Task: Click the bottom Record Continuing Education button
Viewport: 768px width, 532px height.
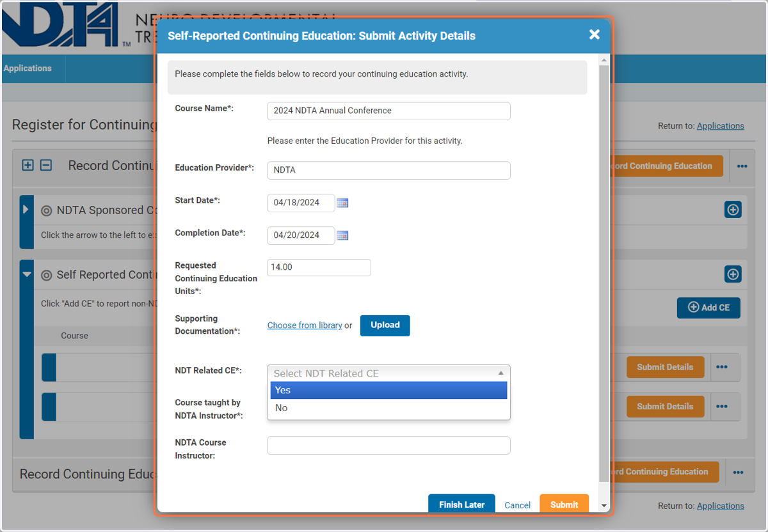Action: click(666, 472)
